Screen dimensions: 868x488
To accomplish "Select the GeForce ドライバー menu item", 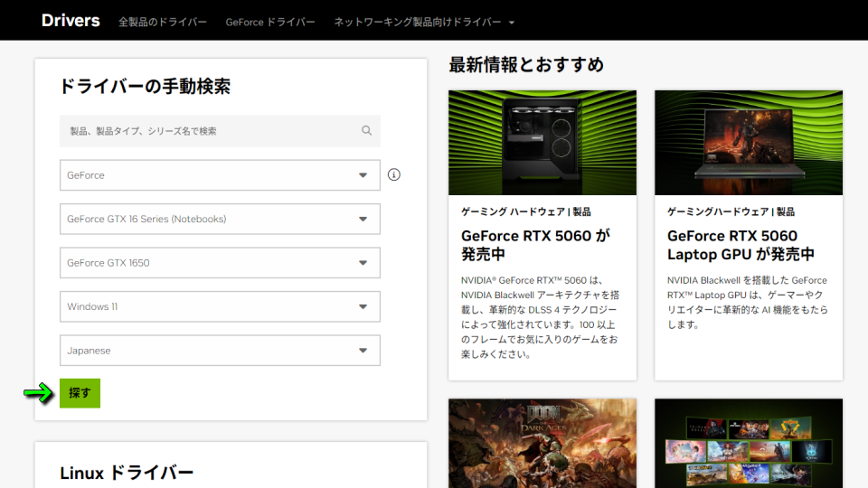I will point(270,22).
